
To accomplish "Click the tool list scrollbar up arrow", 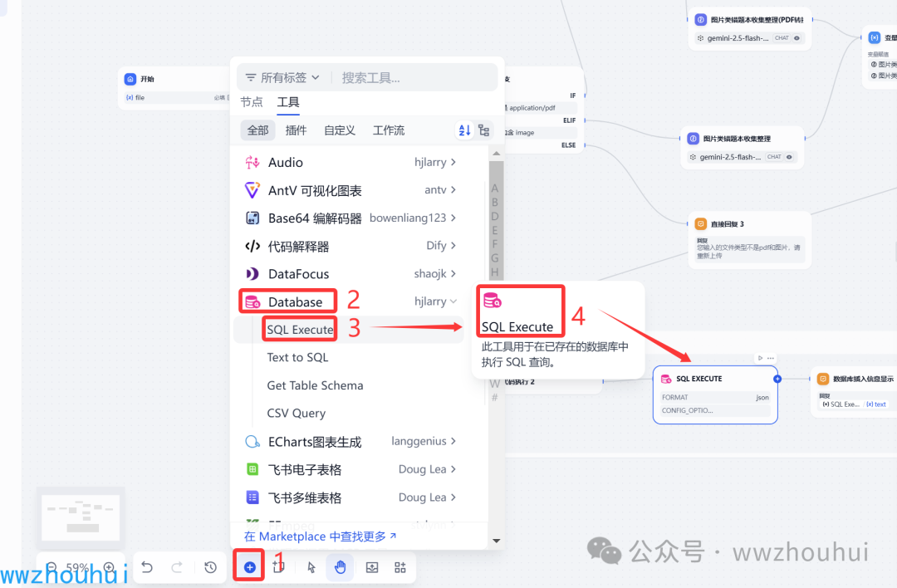I will point(496,154).
